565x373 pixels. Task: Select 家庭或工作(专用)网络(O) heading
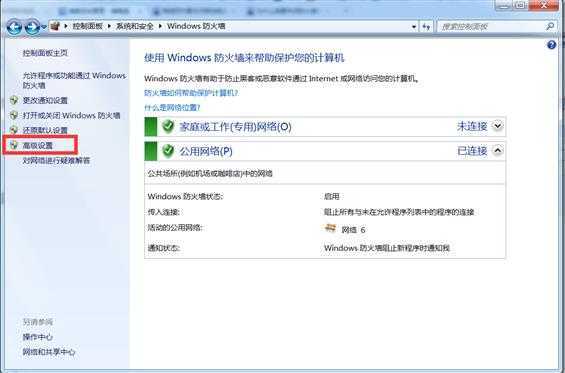(x=235, y=126)
